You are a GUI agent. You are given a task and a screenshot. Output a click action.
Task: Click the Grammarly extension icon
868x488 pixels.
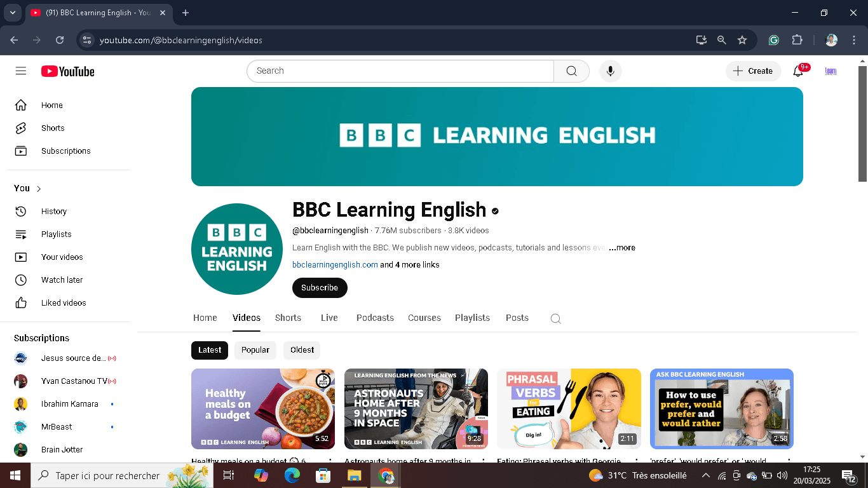[773, 39]
